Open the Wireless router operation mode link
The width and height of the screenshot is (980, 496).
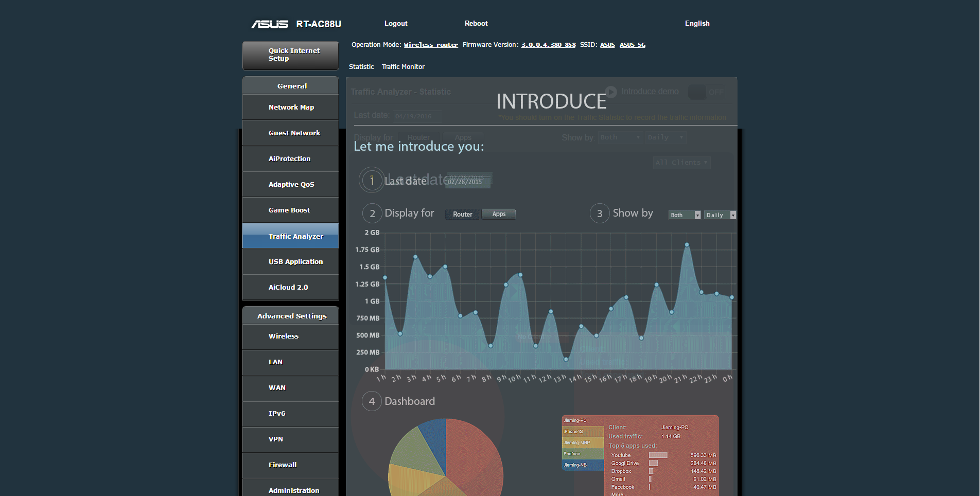[x=431, y=45]
